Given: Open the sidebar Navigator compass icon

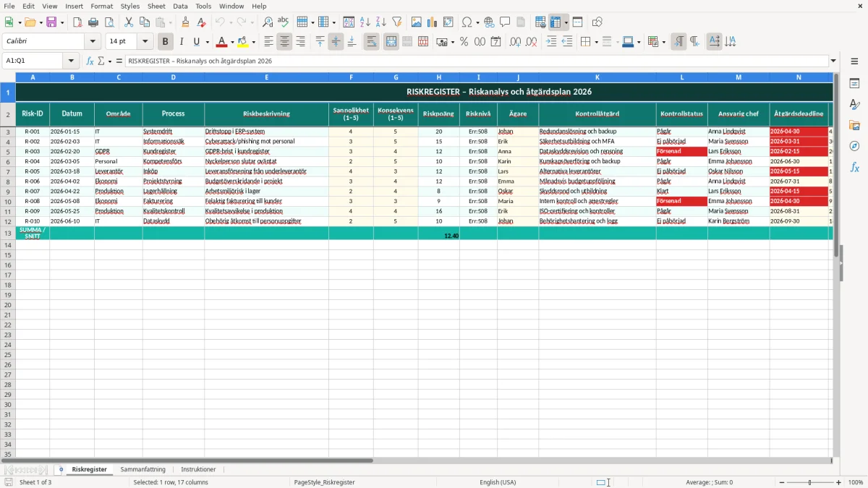Looking at the screenshot, I should click(x=854, y=146).
